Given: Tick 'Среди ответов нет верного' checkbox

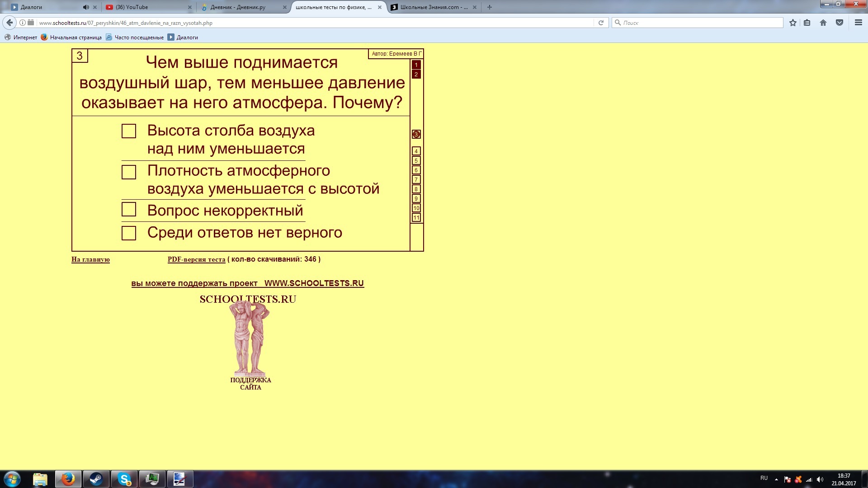Looking at the screenshot, I should point(129,233).
